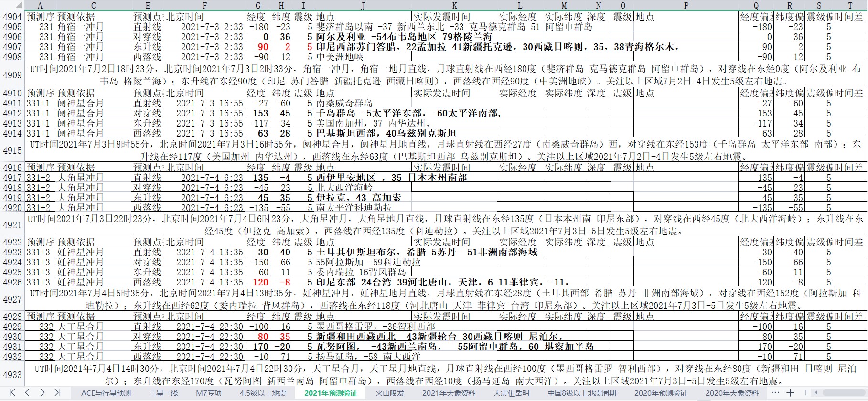Select 2021-7-4 6:23 in row 4917
This screenshot has width=868, height=401.
point(204,178)
